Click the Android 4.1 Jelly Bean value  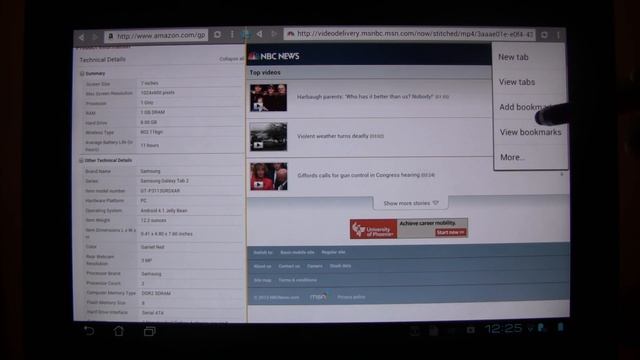click(164, 211)
